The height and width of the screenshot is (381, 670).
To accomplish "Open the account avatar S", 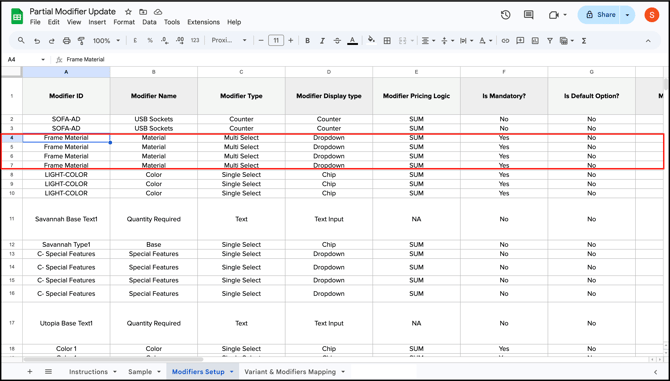I will pyautogui.click(x=652, y=15).
